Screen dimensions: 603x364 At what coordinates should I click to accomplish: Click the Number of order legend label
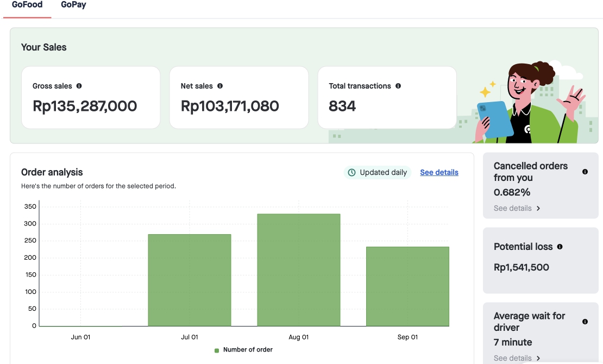(x=248, y=350)
